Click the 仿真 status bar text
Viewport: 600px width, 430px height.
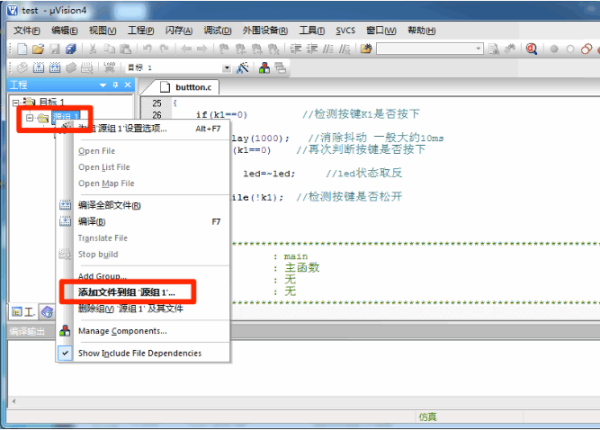tap(427, 417)
